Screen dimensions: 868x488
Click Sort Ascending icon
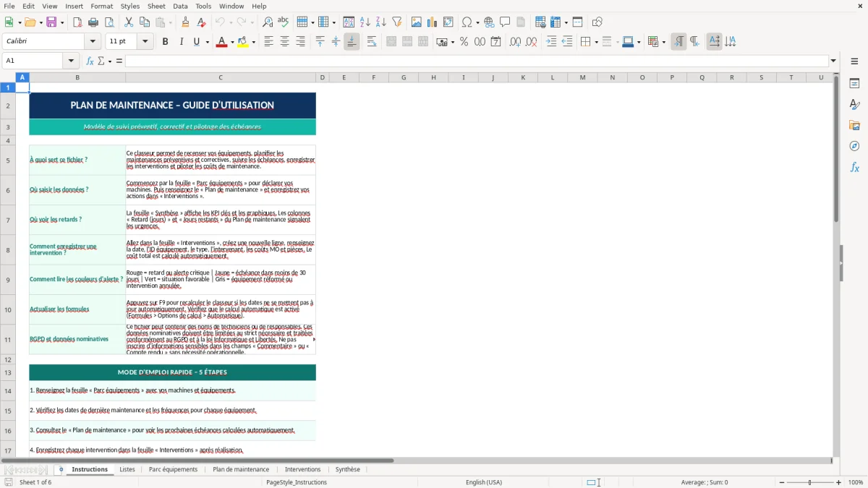365,22
